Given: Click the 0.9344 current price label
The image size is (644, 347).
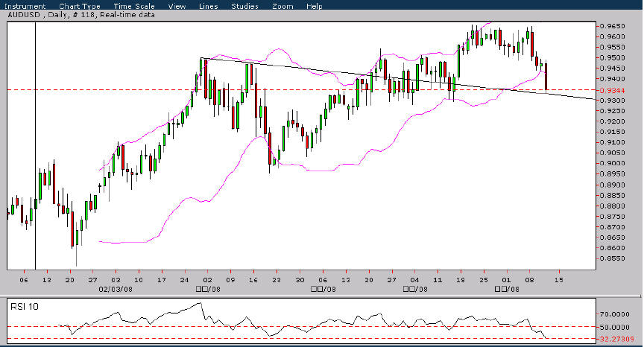Looking at the screenshot, I should click(x=613, y=90).
